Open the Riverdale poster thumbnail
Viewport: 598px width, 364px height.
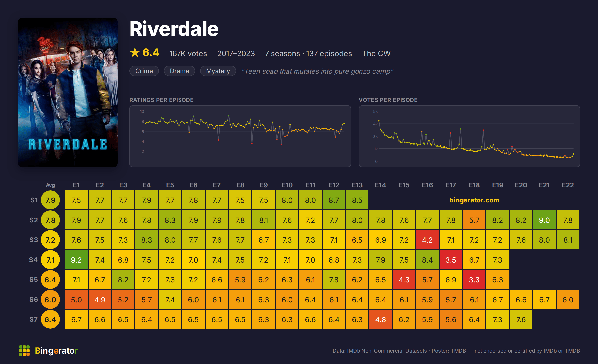pyautogui.click(x=68, y=92)
